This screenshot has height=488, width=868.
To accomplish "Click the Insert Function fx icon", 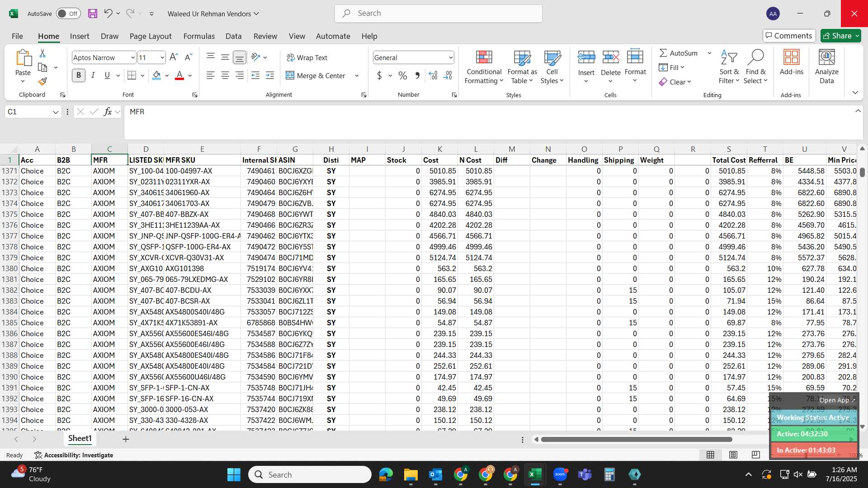I will coord(108,112).
